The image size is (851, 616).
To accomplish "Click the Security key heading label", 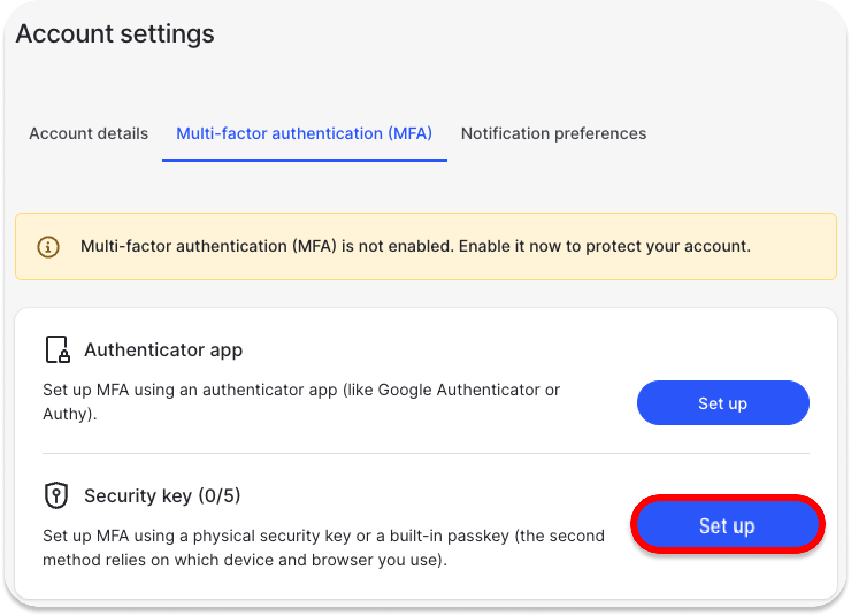I will 138,495.
